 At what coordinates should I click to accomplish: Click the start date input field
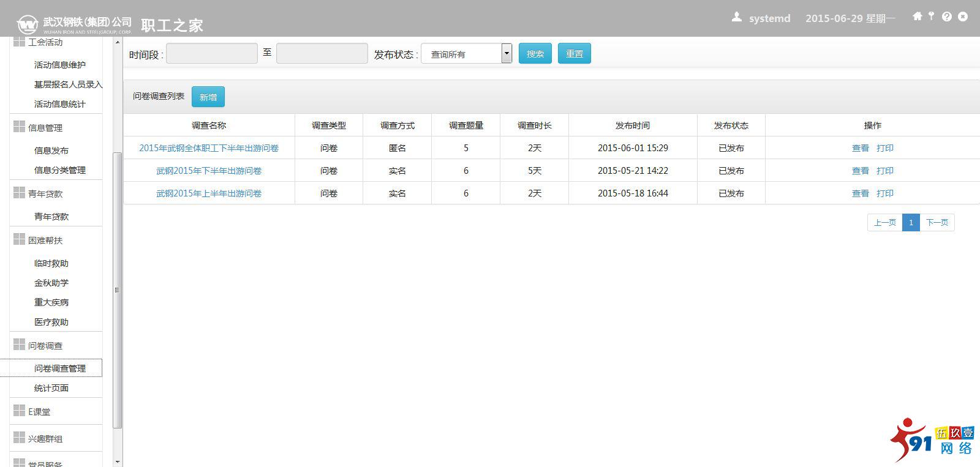(212, 54)
